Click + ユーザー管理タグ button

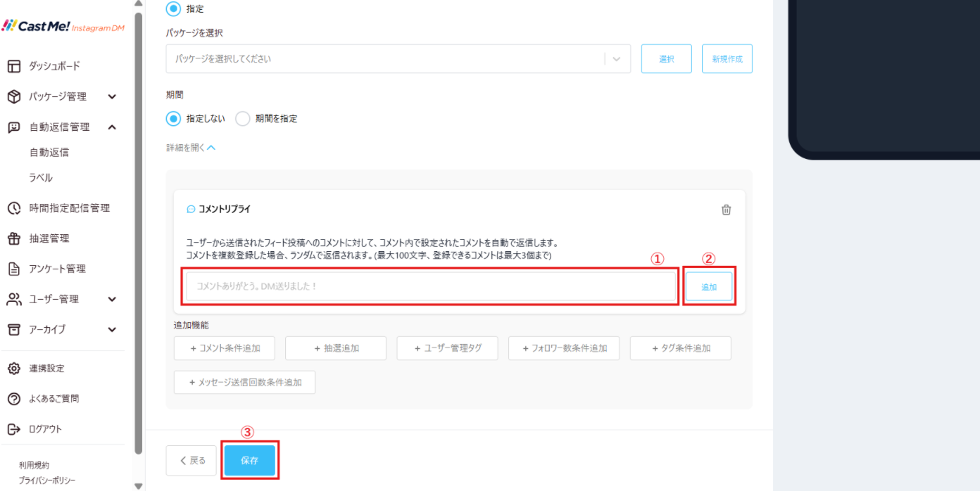pos(448,348)
